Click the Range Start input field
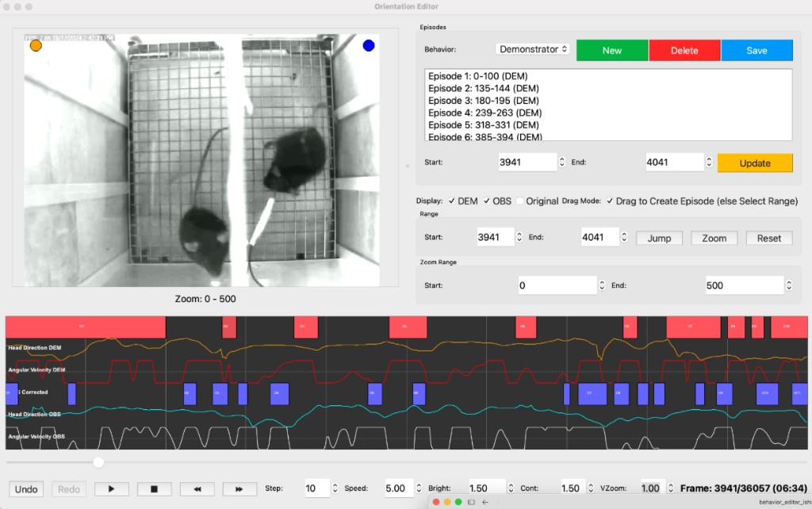Viewport: 812px width, 509px height. 496,237
